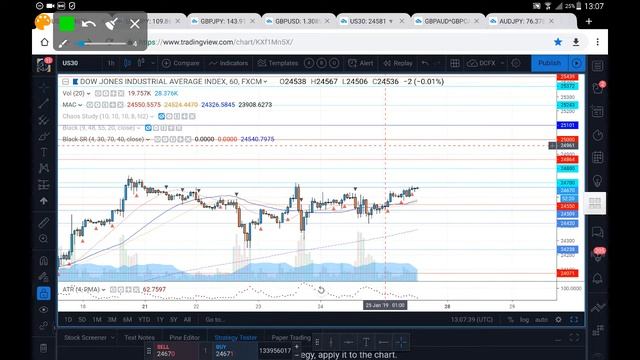Open the notifications bell panel
Screen dimensions: 640x360
coord(598,279)
